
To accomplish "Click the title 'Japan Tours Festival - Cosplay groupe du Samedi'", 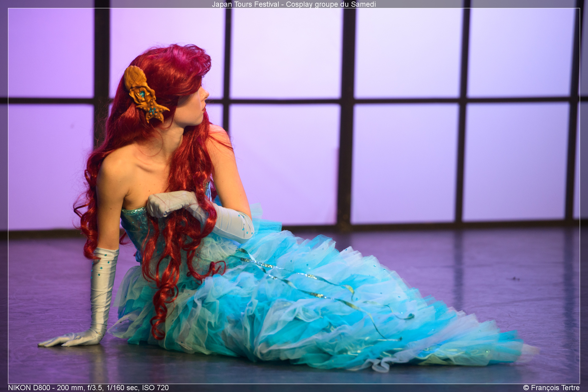I will click(x=294, y=4).
